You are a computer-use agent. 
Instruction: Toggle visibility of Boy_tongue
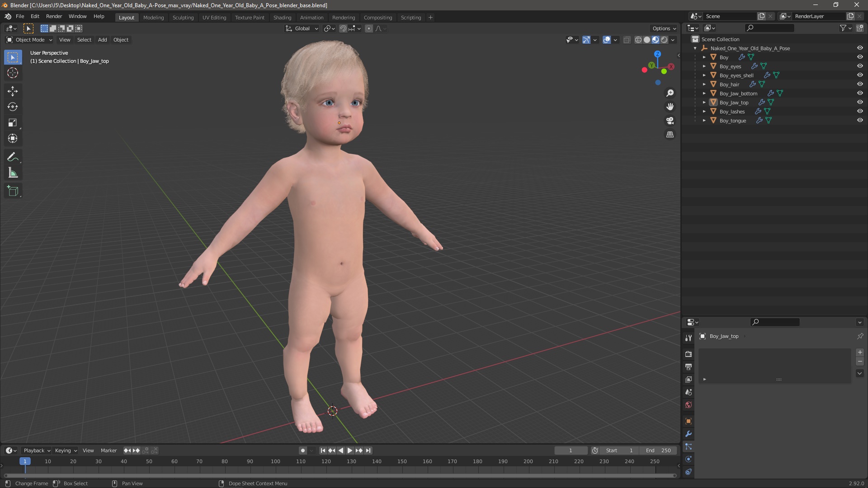(x=860, y=121)
